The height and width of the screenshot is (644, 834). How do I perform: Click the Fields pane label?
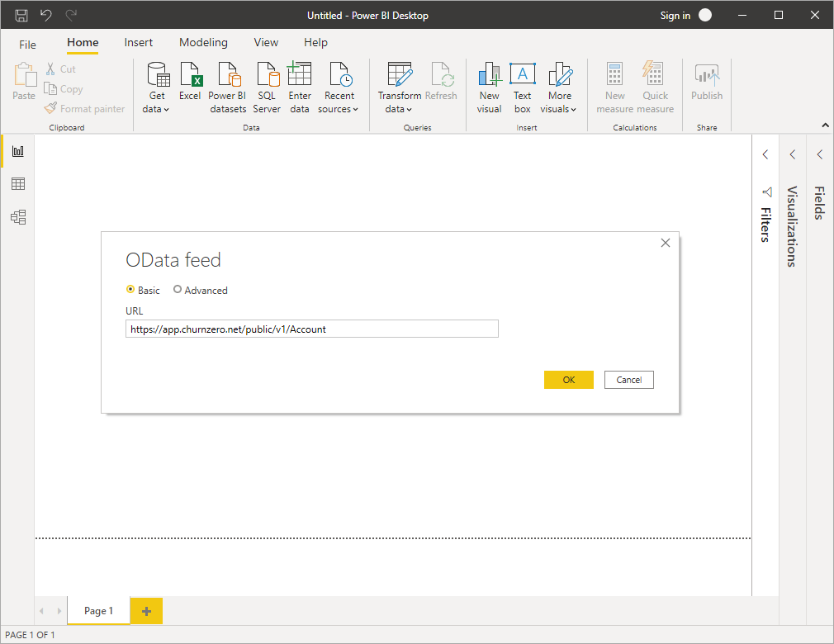(820, 202)
